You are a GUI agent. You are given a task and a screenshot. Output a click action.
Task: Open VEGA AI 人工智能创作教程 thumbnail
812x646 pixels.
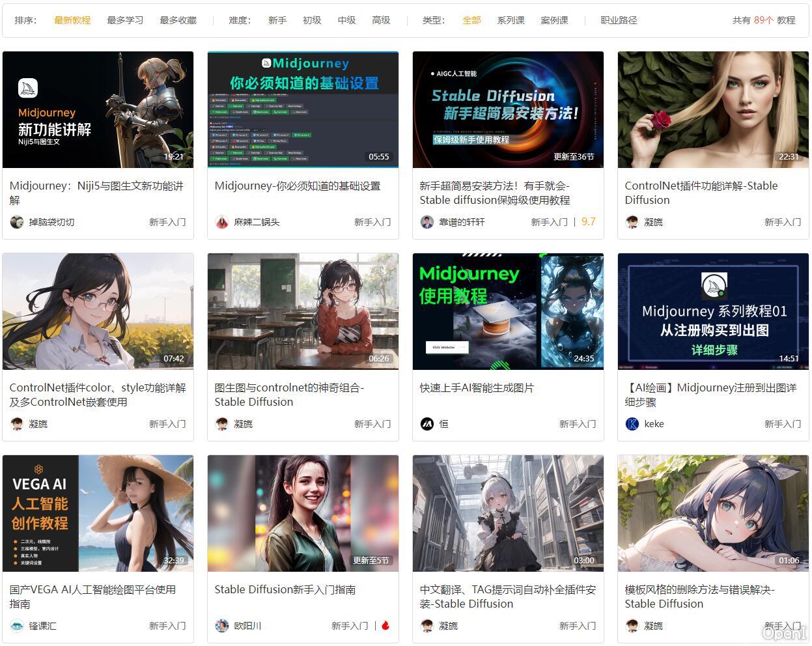(98, 513)
